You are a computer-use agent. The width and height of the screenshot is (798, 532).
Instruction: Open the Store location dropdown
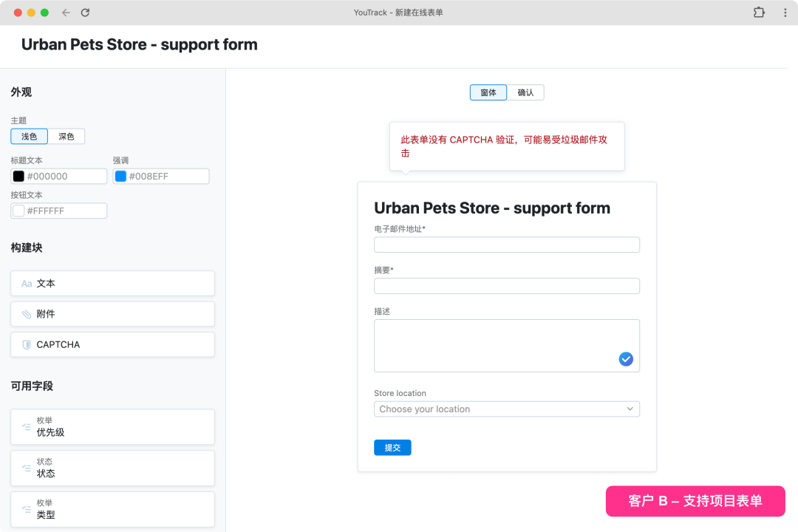(506, 409)
